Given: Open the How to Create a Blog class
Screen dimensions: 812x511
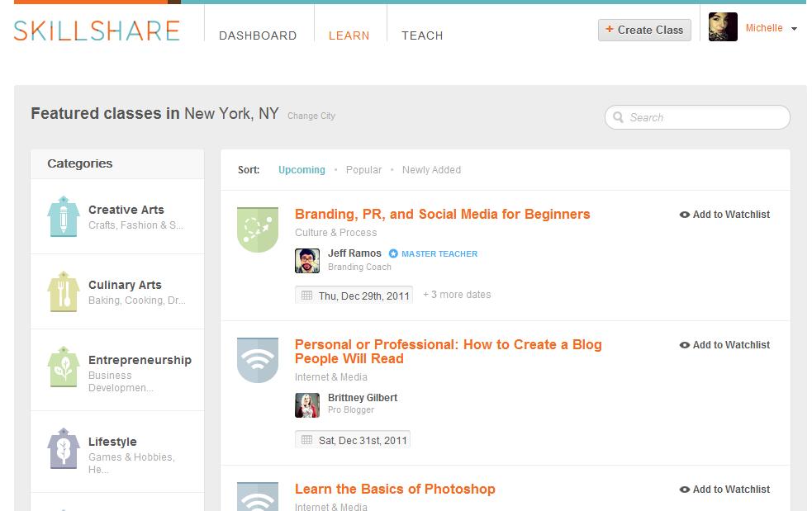Looking at the screenshot, I should [449, 352].
